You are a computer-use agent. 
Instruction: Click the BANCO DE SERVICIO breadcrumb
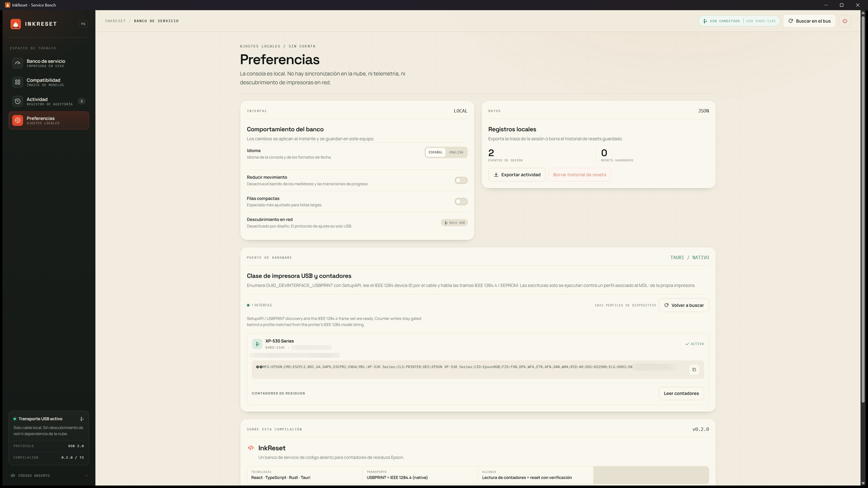click(x=156, y=21)
